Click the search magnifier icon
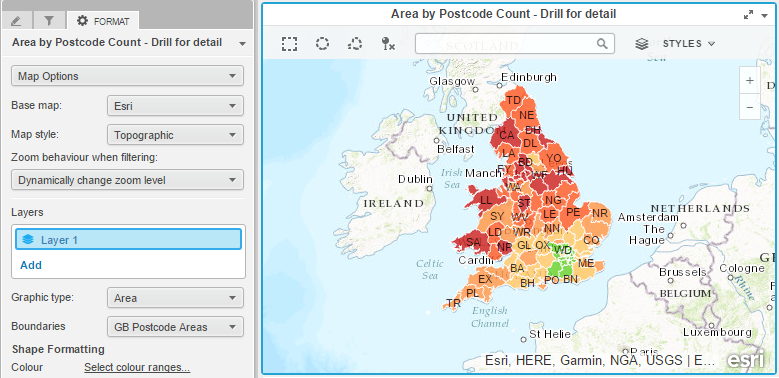 tap(602, 44)
